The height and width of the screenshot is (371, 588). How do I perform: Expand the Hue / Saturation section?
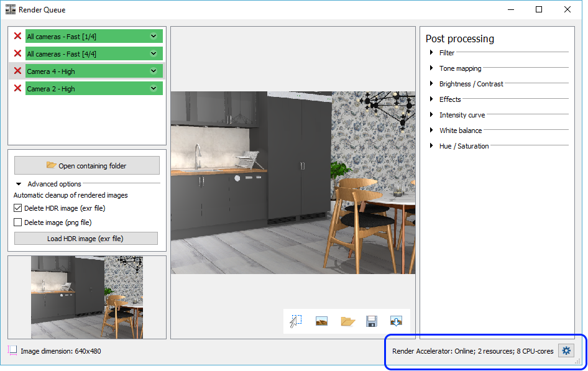click(431, 146)
